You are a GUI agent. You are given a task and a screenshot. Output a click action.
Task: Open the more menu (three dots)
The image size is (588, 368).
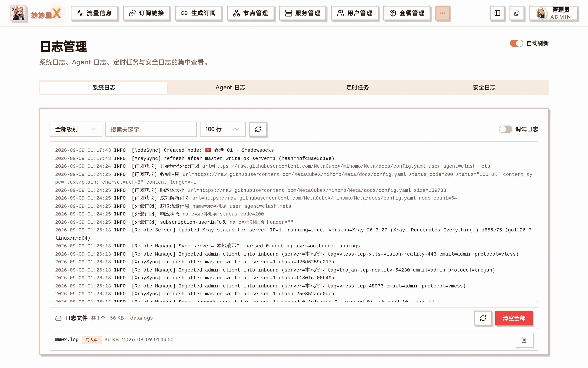click(x=442, y=13)
